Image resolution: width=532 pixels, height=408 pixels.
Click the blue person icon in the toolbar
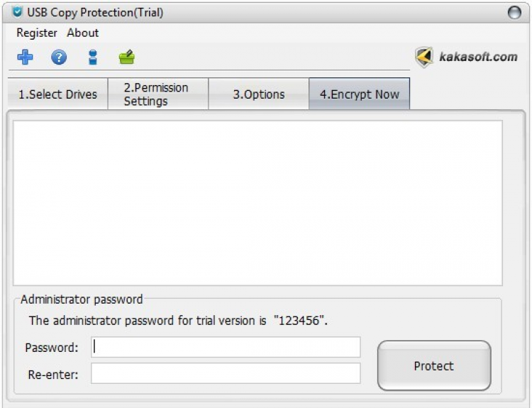point(93,57)
